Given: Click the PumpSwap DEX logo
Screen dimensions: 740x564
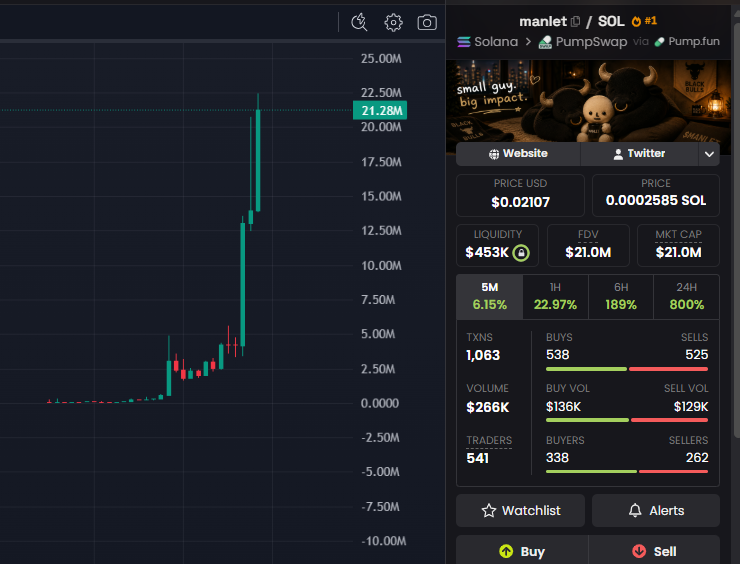Looking at the screenshot, I should point(545,42).
